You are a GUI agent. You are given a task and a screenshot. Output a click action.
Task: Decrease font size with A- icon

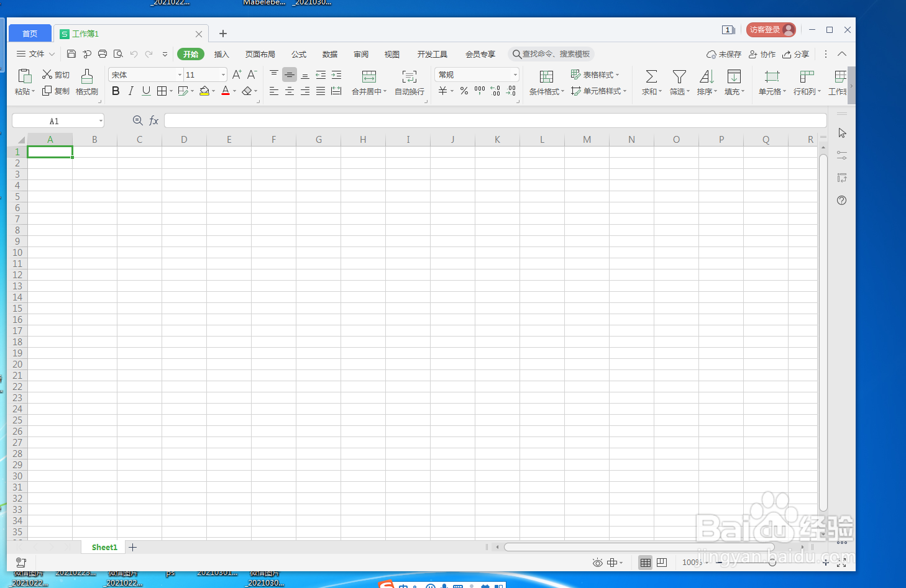252,75
